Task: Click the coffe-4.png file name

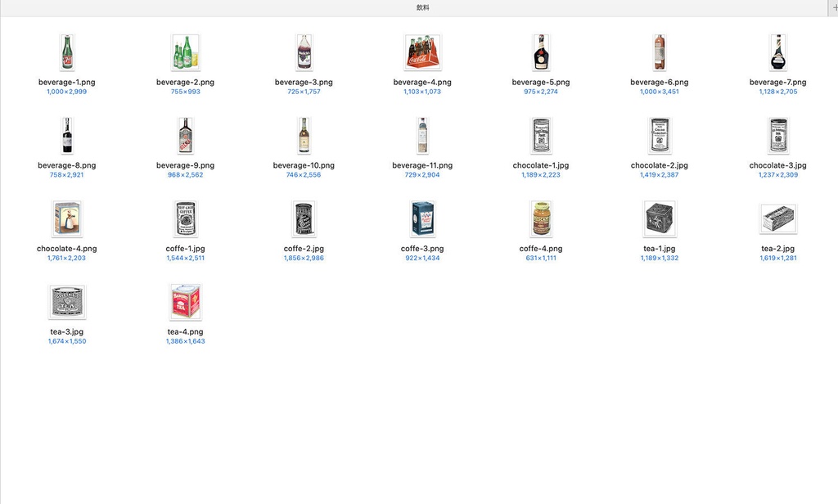Action: pos(541,249)
